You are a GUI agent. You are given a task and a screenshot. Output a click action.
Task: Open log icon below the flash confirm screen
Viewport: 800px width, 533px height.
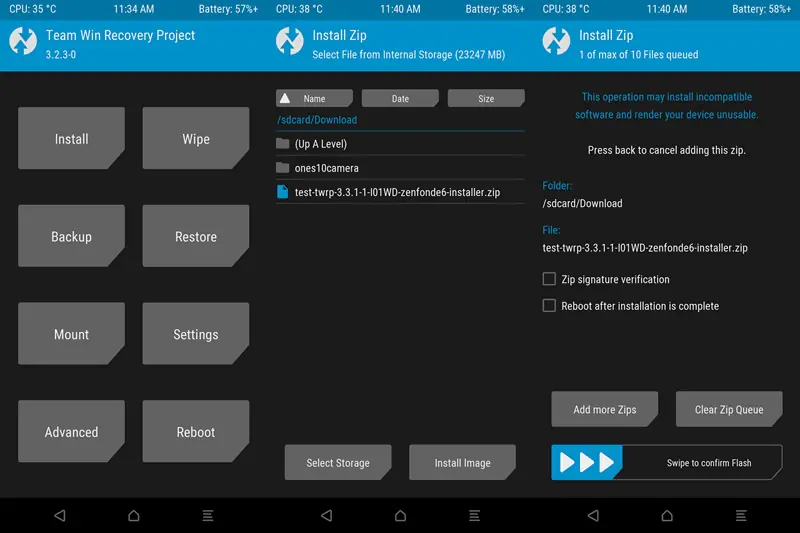click(x=741, y=516)
